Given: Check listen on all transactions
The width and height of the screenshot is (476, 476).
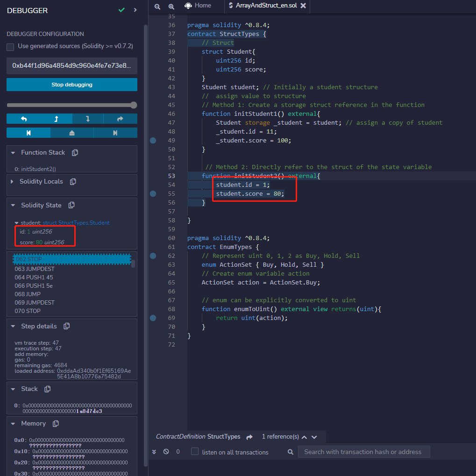Looking at the screenshot, I should click(x=195, y=452).
